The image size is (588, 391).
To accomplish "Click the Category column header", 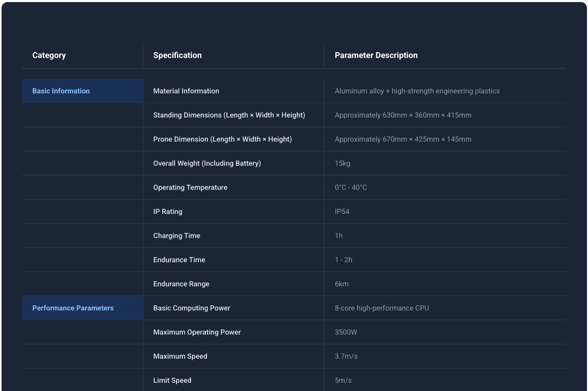I will click(x=49, y=55).
